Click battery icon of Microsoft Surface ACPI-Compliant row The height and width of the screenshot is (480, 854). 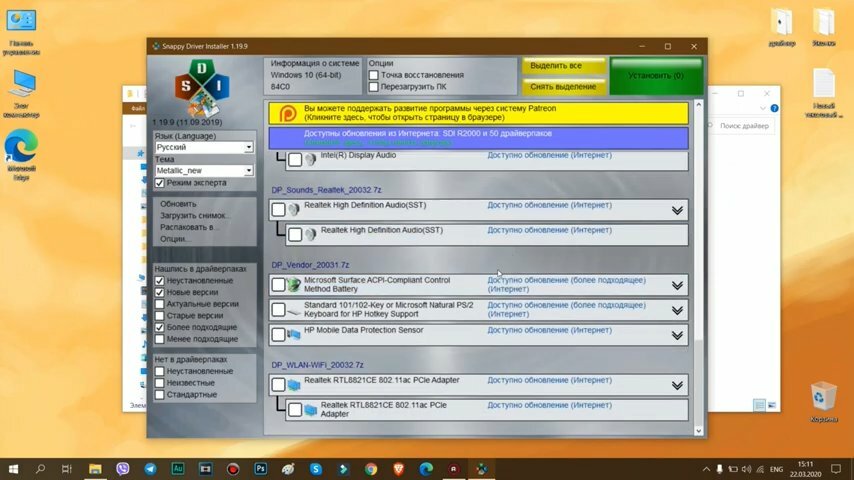click(x=294, y=284)
